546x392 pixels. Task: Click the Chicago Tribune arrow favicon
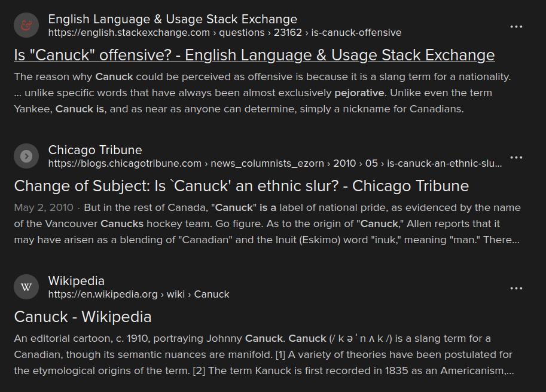(x=26, y=156)
